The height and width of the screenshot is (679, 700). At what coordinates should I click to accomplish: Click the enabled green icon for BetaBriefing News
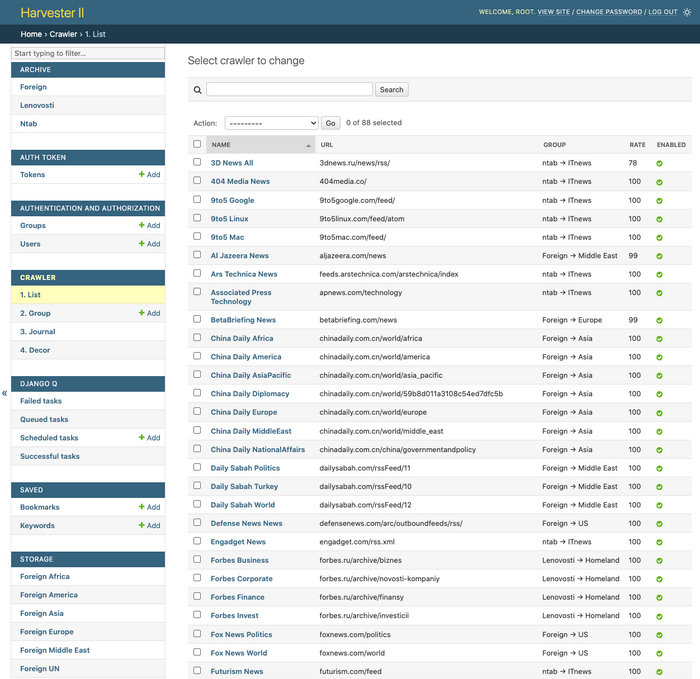click(659, 321)
